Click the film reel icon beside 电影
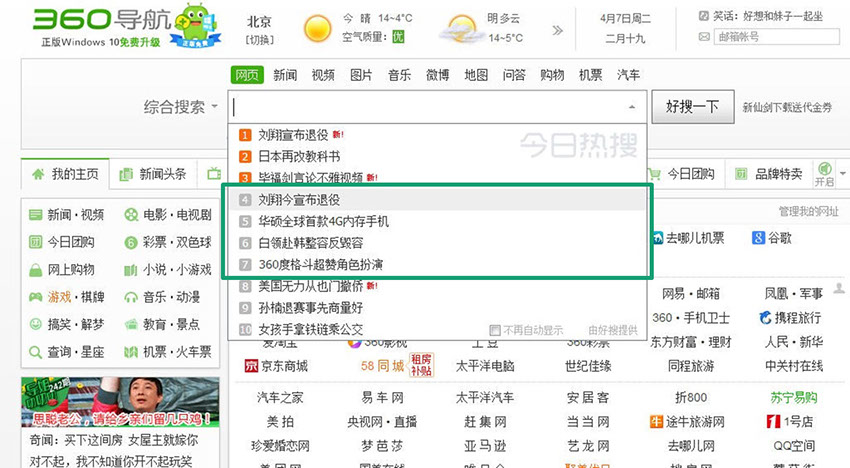 [x=132, y=215]
